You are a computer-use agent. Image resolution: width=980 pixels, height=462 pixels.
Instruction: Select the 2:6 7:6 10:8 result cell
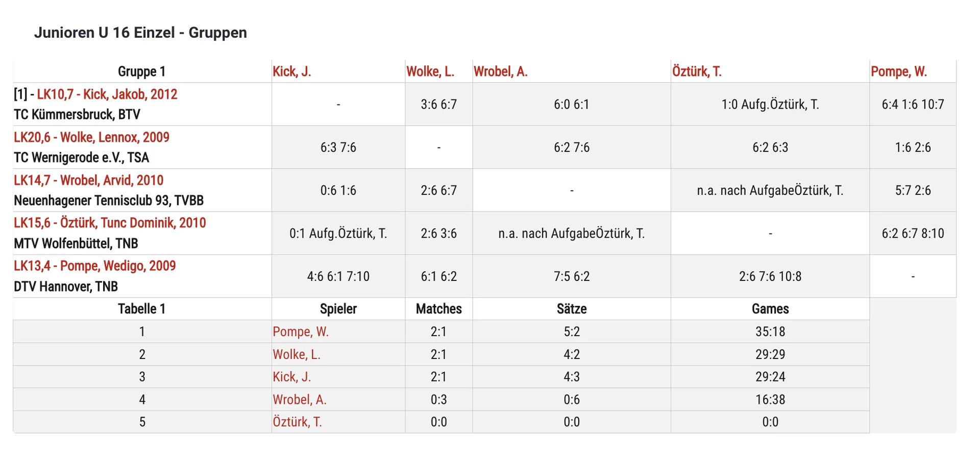[x=770, y=276]
